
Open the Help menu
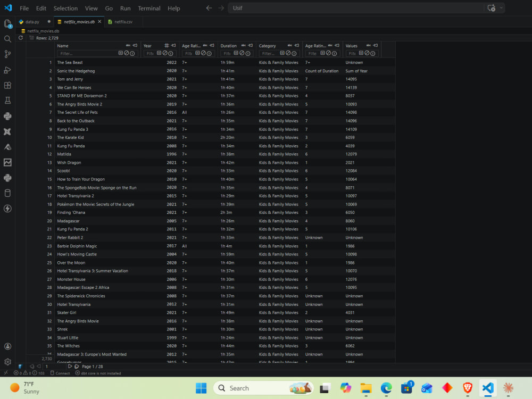coord(174,8)
